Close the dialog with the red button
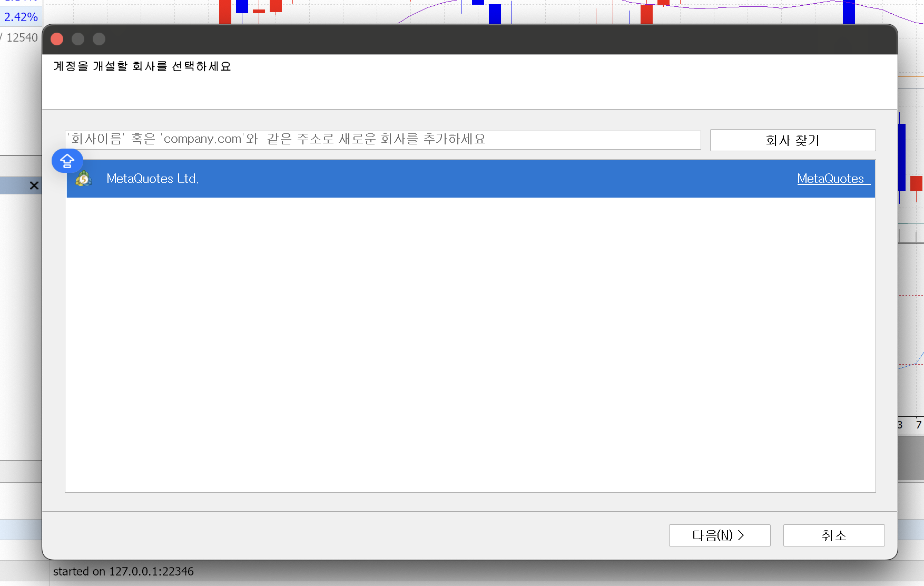 [57, 39]
